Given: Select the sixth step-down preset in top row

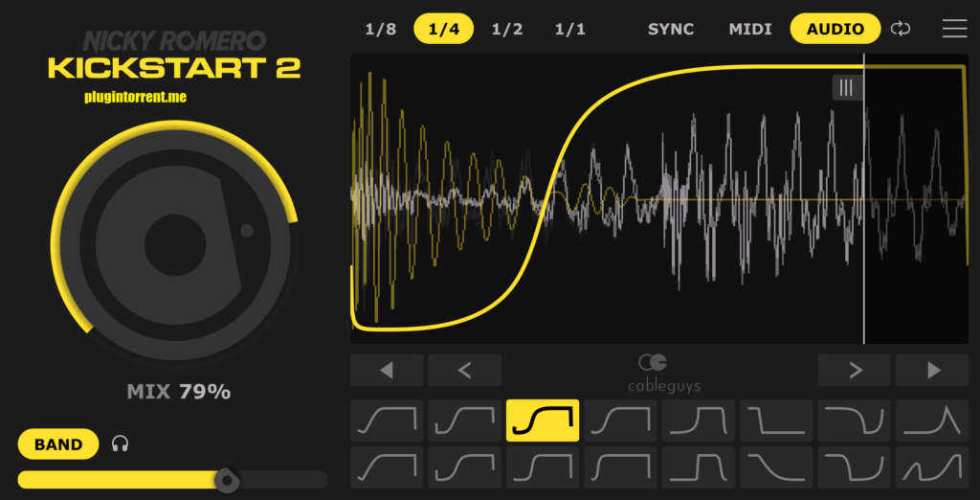Looking at the screenshot, I should coord(776,420).
